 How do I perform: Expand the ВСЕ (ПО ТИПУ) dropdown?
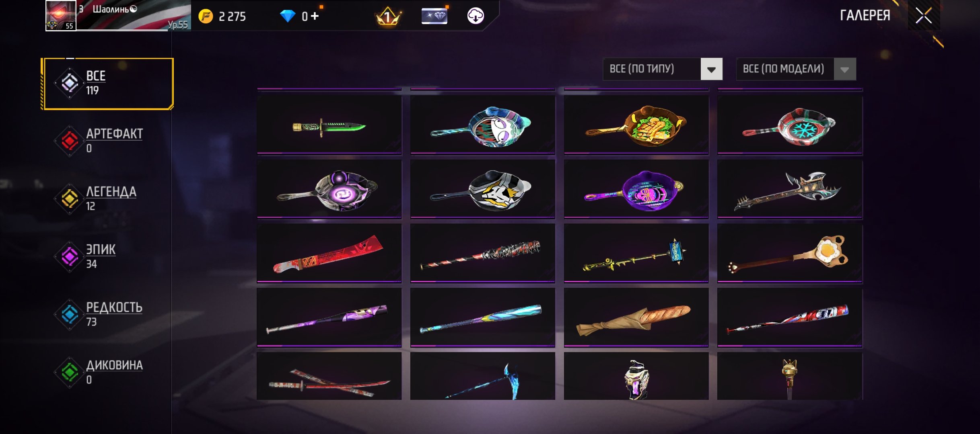[663, 69]
